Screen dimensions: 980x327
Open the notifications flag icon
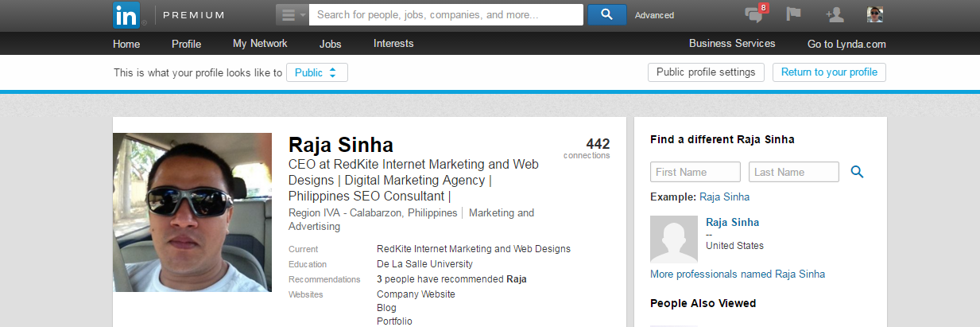pyautogui.click(x=793, y=14)
